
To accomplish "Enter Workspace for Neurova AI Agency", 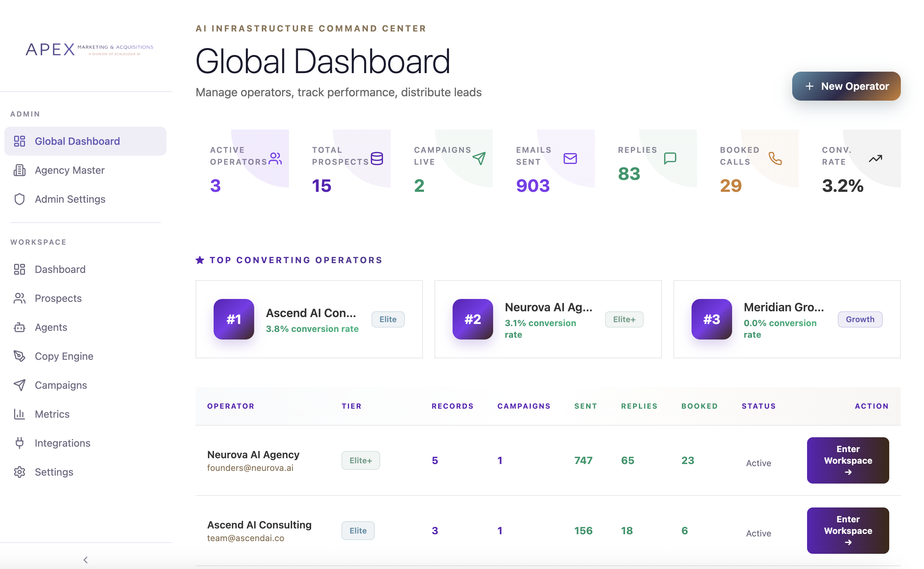I will tap(848, 460).
